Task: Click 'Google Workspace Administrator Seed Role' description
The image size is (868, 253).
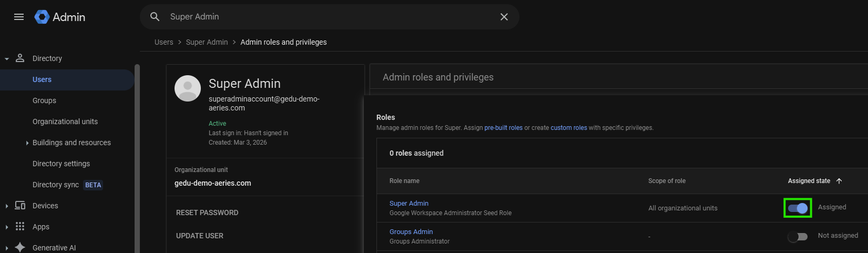Action: coord(451,213)
